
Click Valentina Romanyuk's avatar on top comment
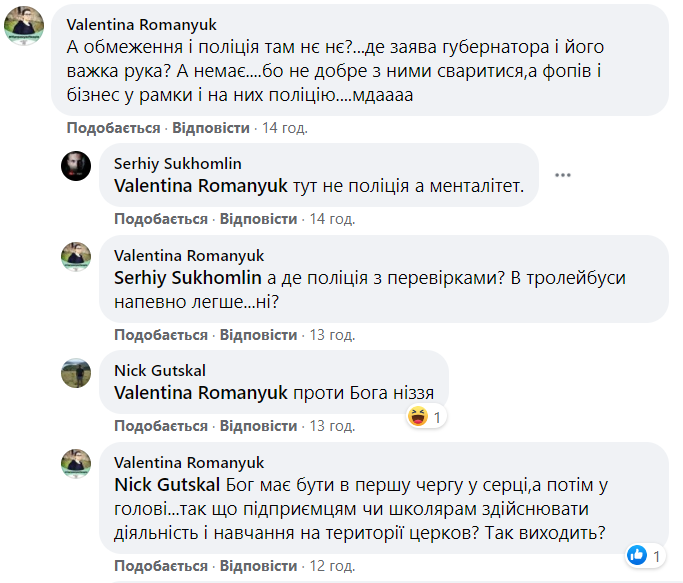(23, 25)
